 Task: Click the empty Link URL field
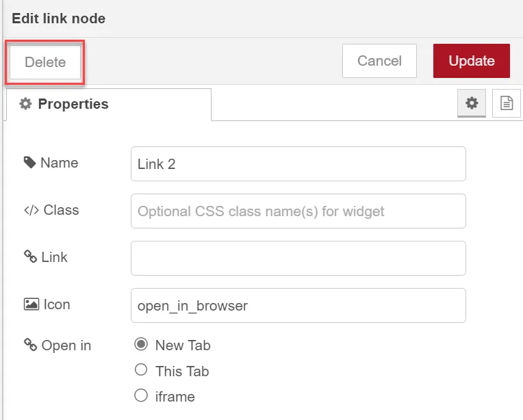coord(298,259)
